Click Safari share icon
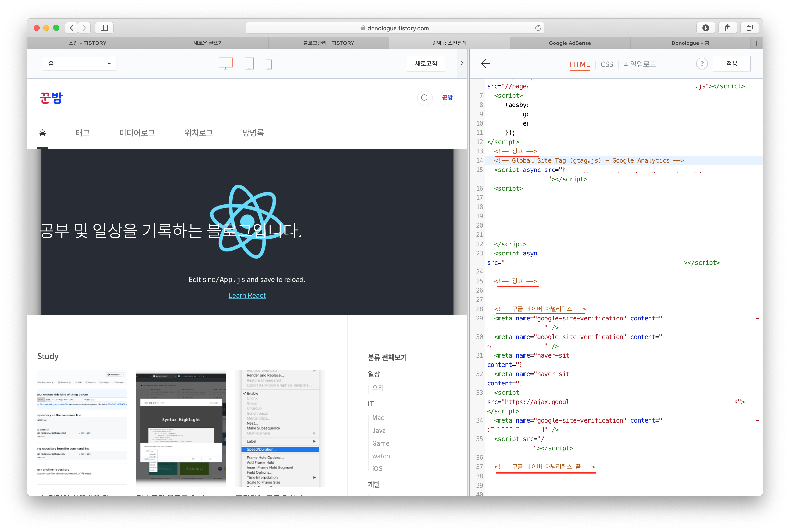 [727, 28]
